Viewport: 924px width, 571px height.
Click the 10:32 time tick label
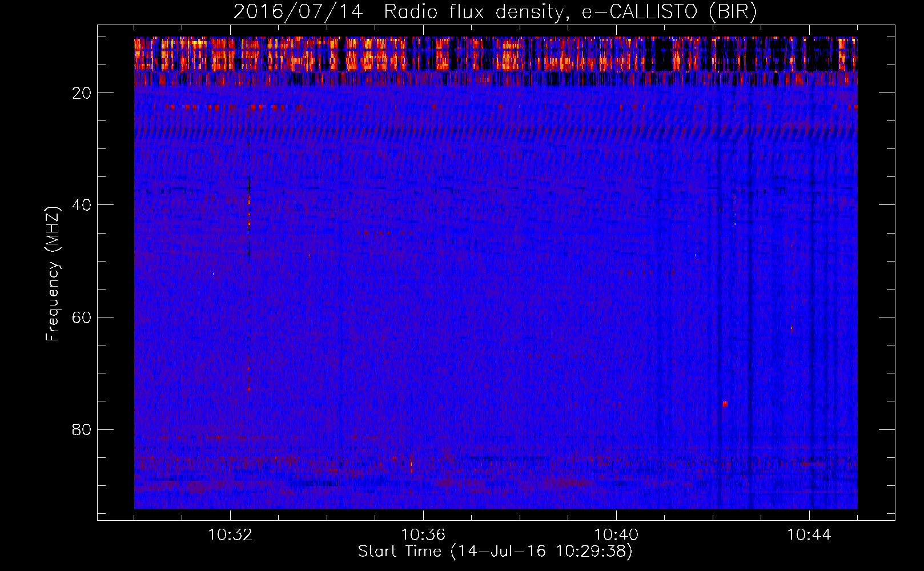click(x=230, y=535)
